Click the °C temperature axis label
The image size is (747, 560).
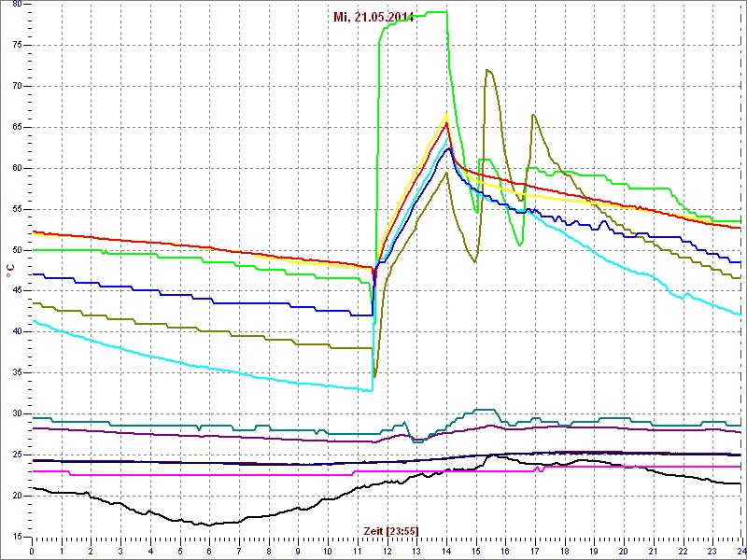(10, 271)
